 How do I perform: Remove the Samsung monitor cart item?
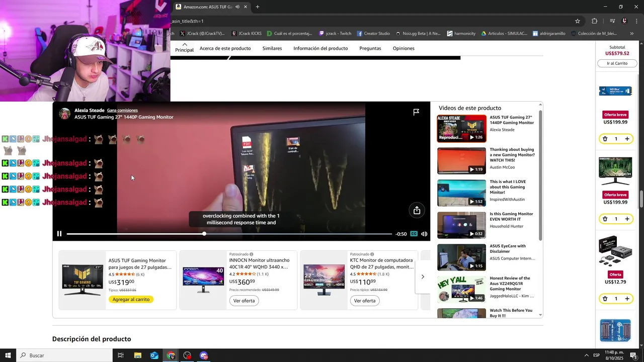(x=605, y=219)
